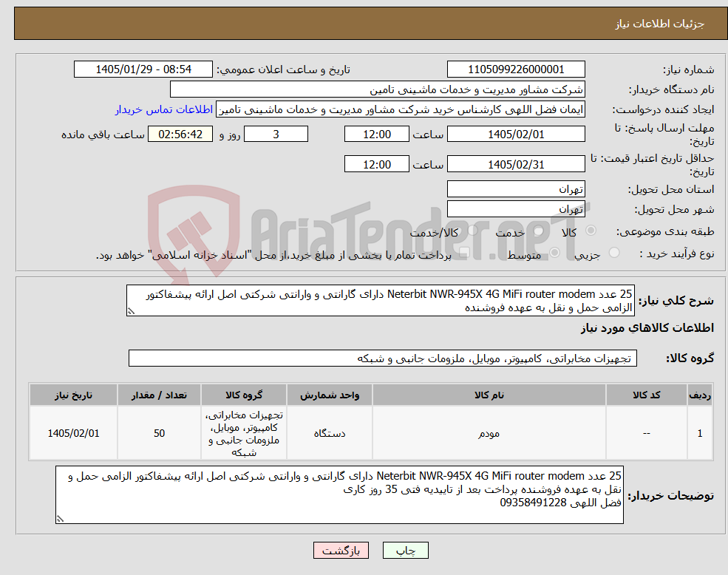The height and width of the screenshot is (575, 728).
Task: Click the مودم item name cell
Action: (x=489, y=433)
